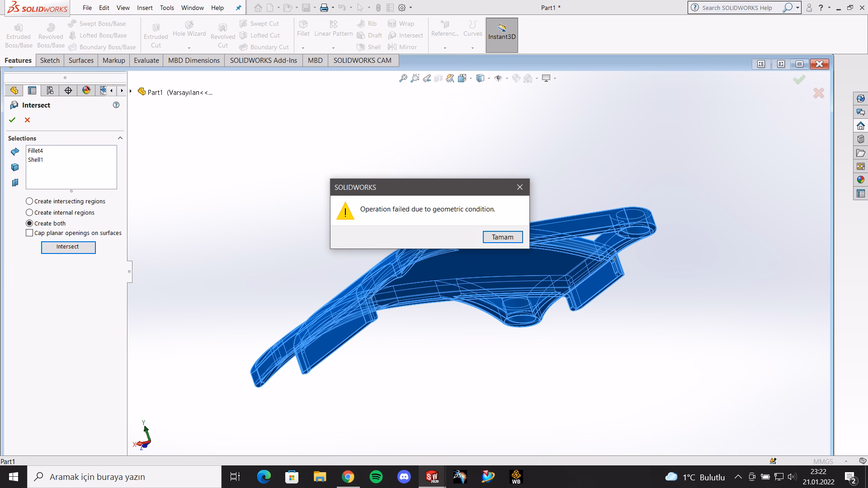The height and width of the screenshot is (488, 868).
Task: Check Cap planar openings on surfaces
Action: (29, 233)
